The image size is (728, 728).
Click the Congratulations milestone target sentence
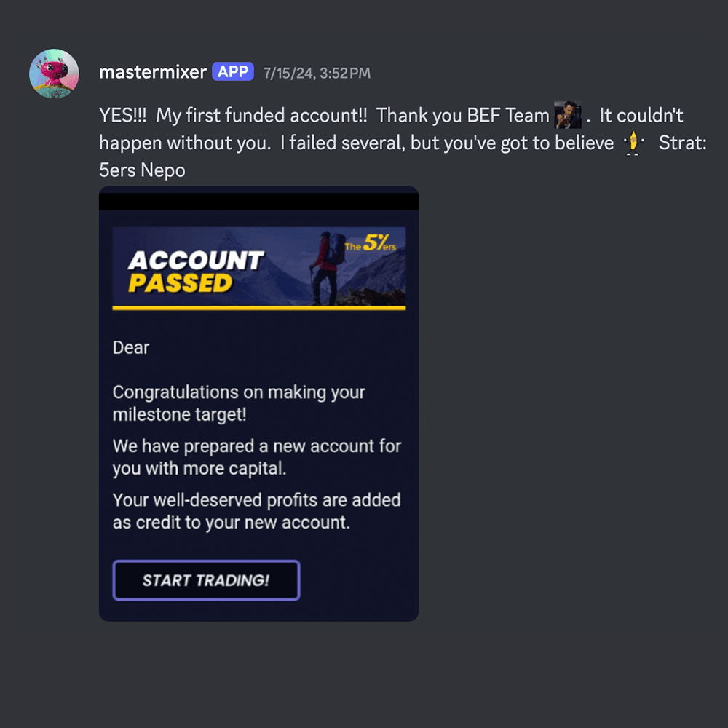pos(239,403)
